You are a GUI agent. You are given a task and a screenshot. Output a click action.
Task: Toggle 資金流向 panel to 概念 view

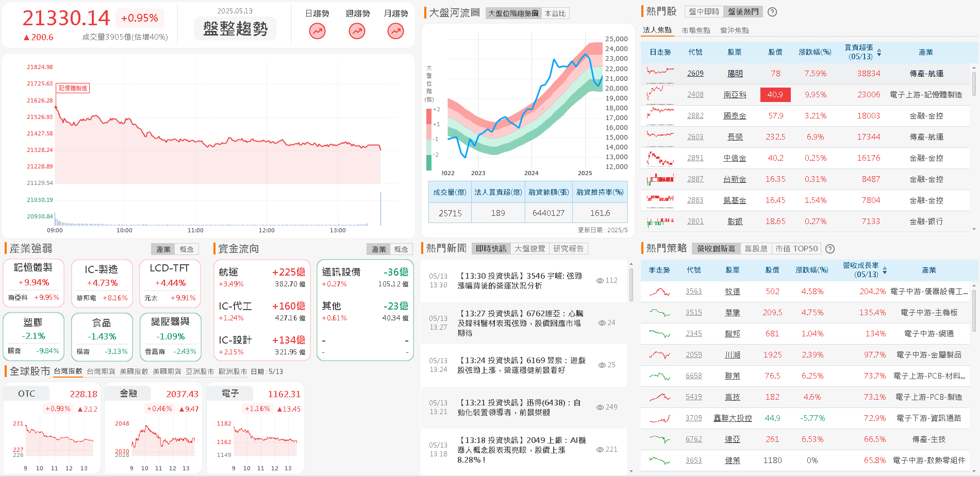pyautogui.click(x=401, y=249)
